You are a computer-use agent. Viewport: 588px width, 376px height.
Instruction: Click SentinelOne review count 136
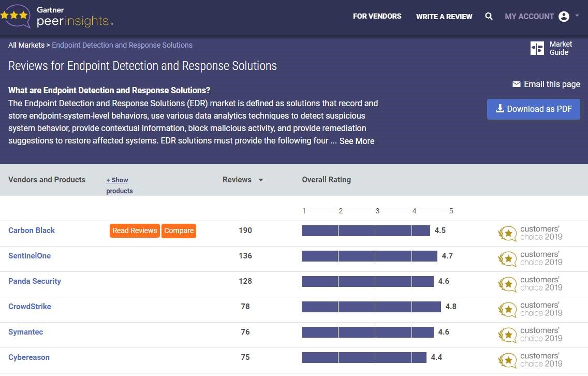click(x=245, y=256)
